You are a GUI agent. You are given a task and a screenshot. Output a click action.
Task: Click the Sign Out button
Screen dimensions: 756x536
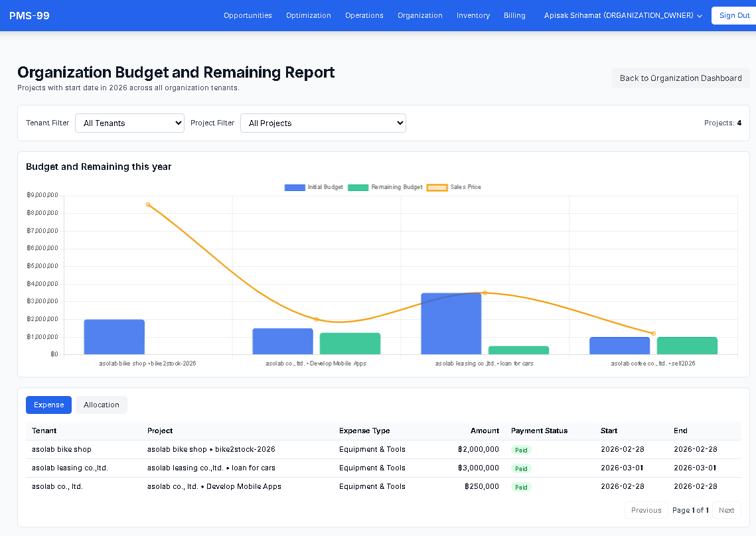(734, 15)
